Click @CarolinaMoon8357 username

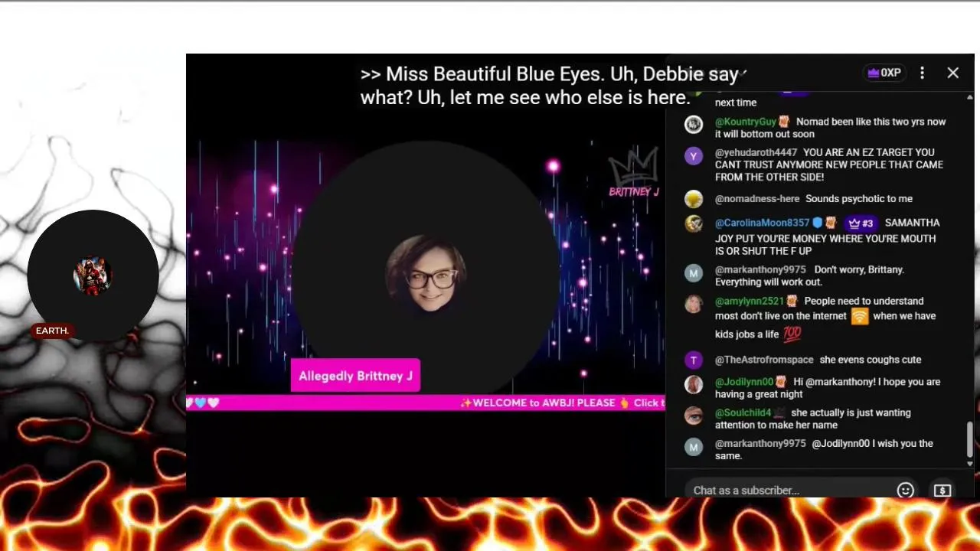[762, 223]
